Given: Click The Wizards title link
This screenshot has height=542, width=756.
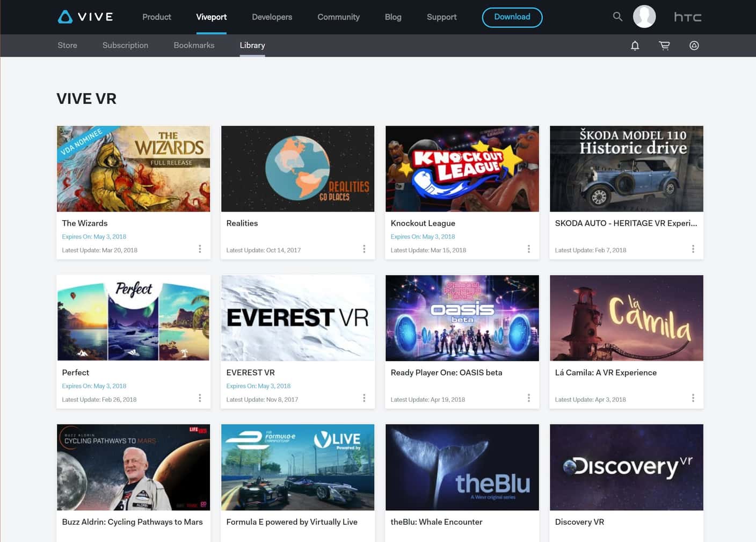Looking at the screenshot, I should 85,223.
